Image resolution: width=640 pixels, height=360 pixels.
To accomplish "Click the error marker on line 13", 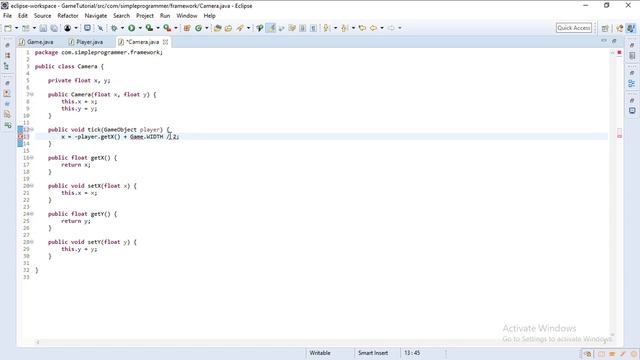I will (x=20, y=137).
